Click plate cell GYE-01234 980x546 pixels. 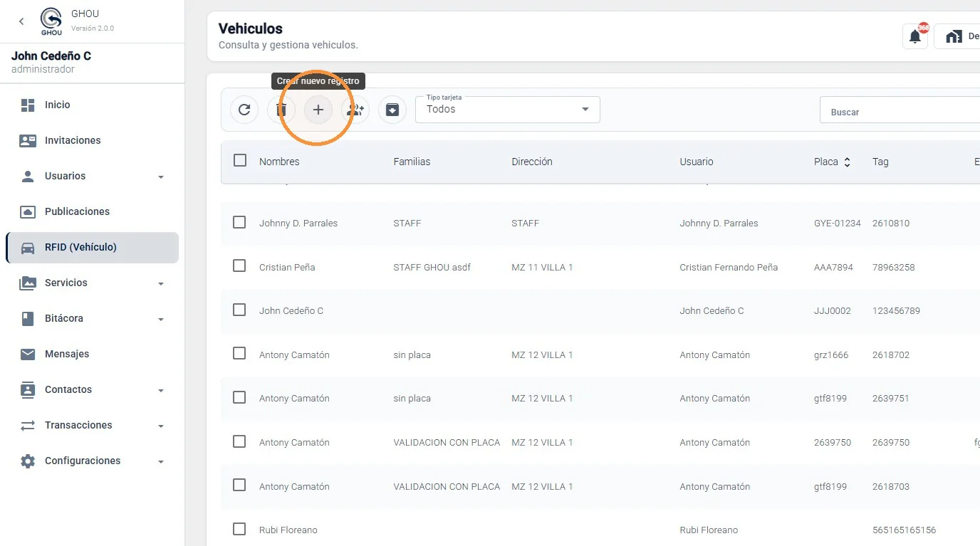(838, 223)
